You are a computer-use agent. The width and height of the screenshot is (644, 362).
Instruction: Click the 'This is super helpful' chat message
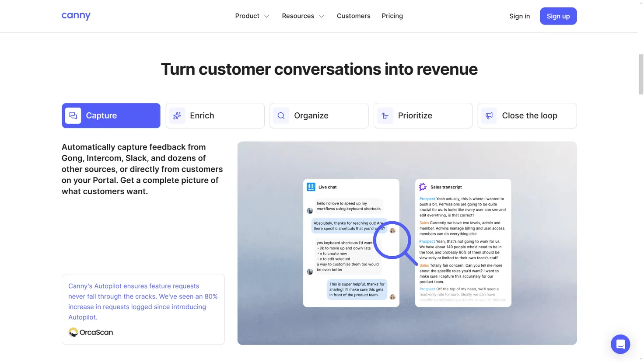point(357,289)
